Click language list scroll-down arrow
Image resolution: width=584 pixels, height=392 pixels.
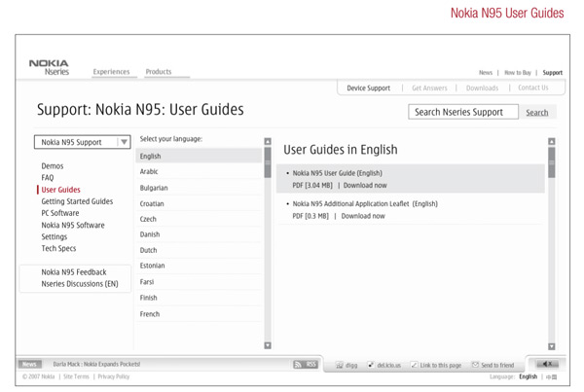(x=268, y=345)
